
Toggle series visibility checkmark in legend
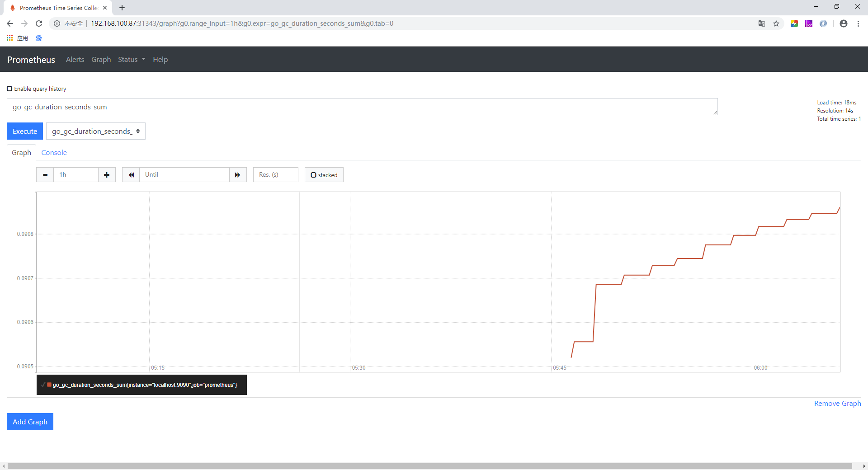(x=43, y=385)
